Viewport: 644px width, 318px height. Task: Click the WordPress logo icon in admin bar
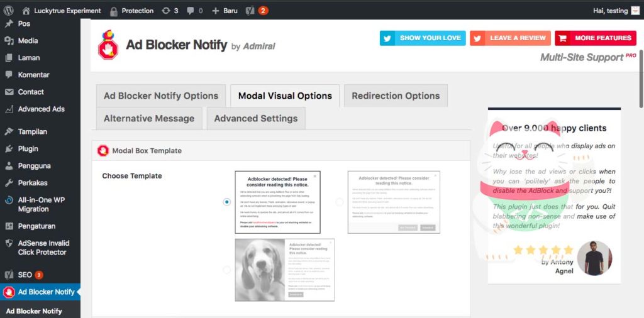click(8, 11)
